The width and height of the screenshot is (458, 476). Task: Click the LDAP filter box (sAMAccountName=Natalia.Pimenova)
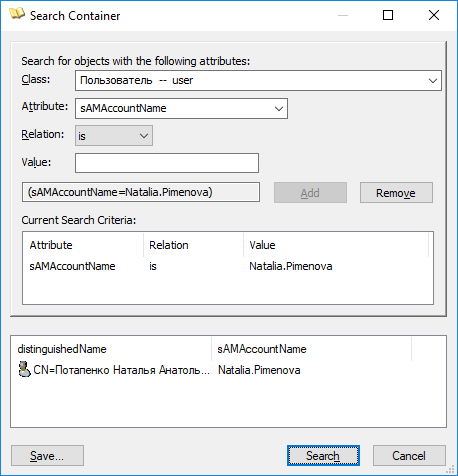click(x=141, y=192)
